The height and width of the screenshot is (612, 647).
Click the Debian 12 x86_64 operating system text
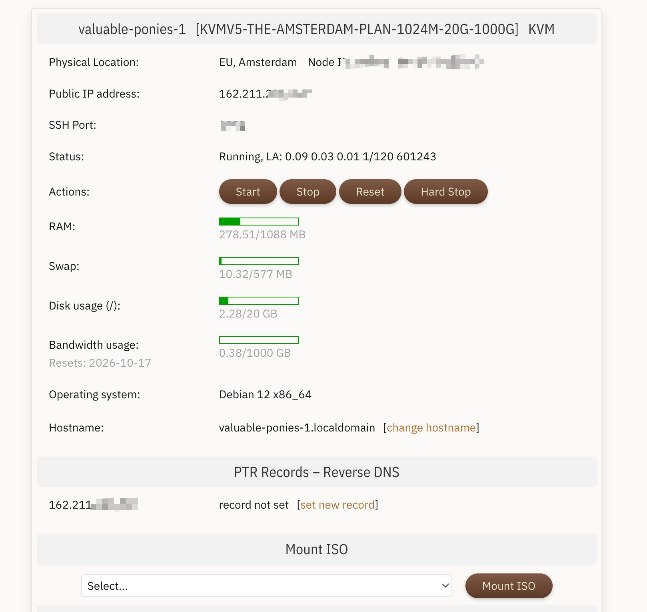265,395
